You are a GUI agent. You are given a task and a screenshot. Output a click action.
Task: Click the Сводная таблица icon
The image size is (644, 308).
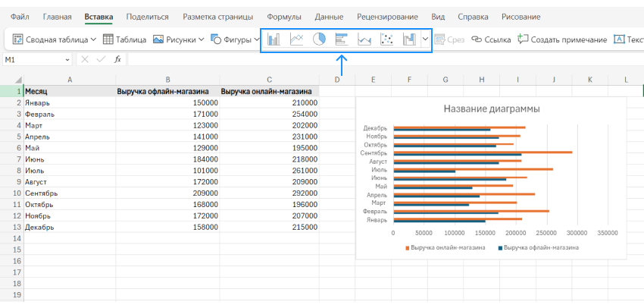(x=17, y=39)
